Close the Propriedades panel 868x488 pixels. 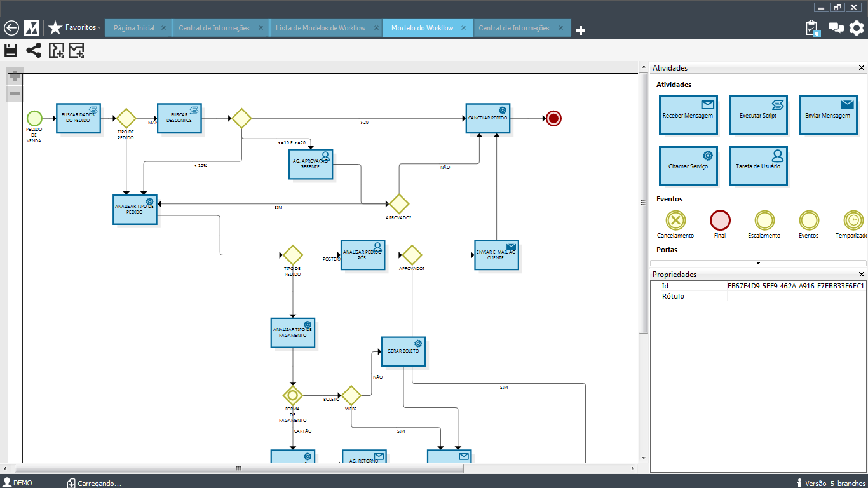pyautogui.click(x=862, y=274)
